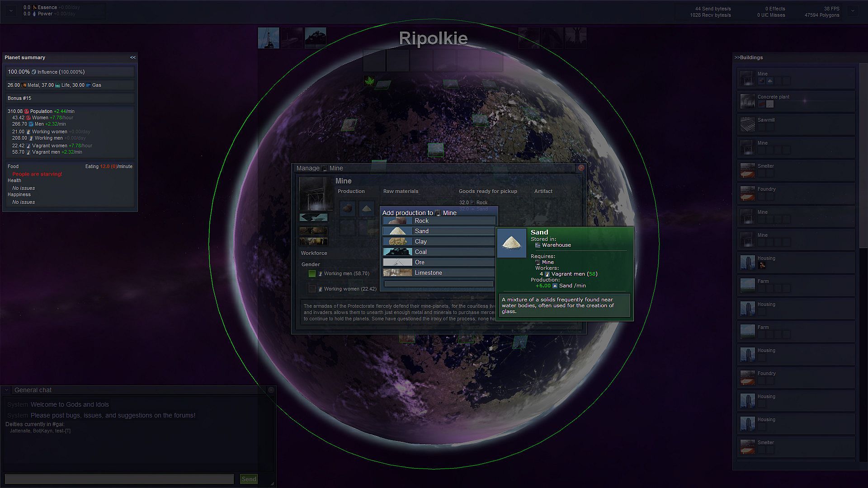Close the Manage Mine window

(x=581, y=168)
